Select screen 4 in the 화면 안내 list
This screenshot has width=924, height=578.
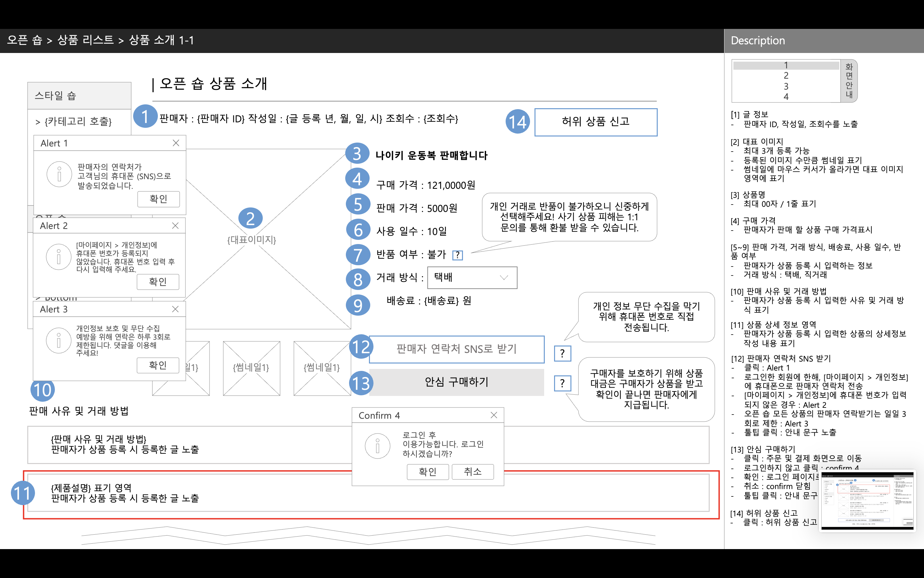(x=786, y=97)
